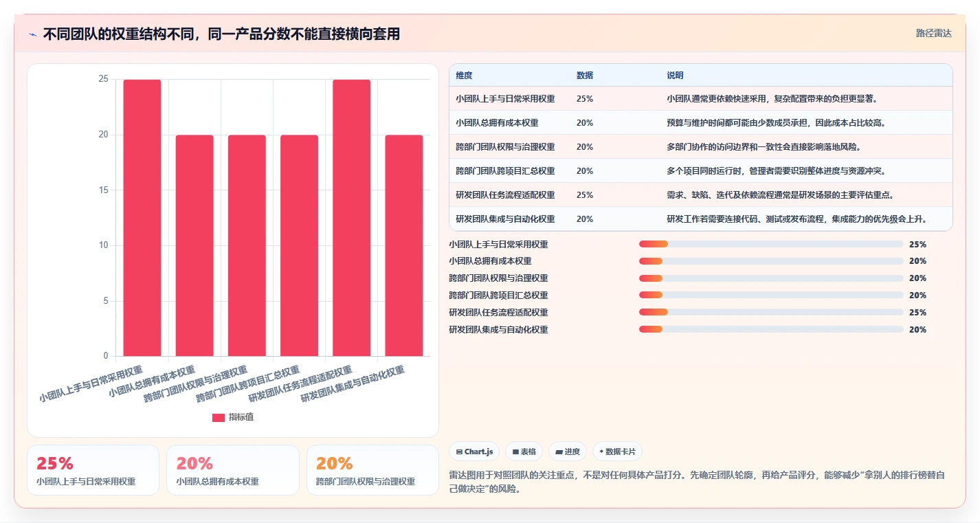Click the 表格 tag chip
Viewport: 980px width, 523px height.
524,452
